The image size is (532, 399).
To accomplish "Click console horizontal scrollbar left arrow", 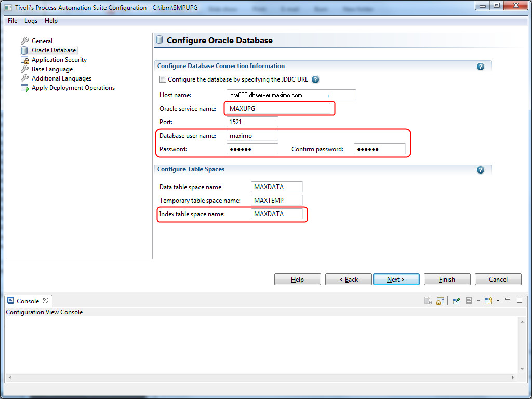I will click(10, 377).
